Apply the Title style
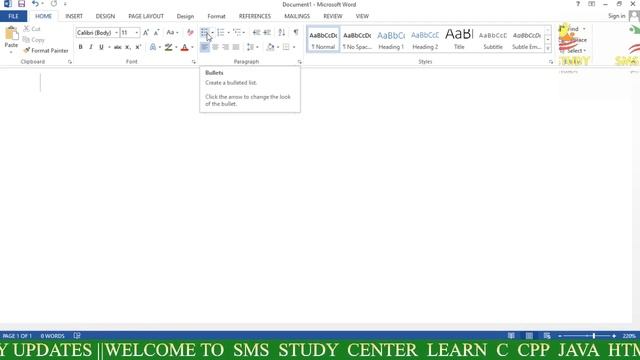This screenshot has width=640, height=360. (459, 40)
